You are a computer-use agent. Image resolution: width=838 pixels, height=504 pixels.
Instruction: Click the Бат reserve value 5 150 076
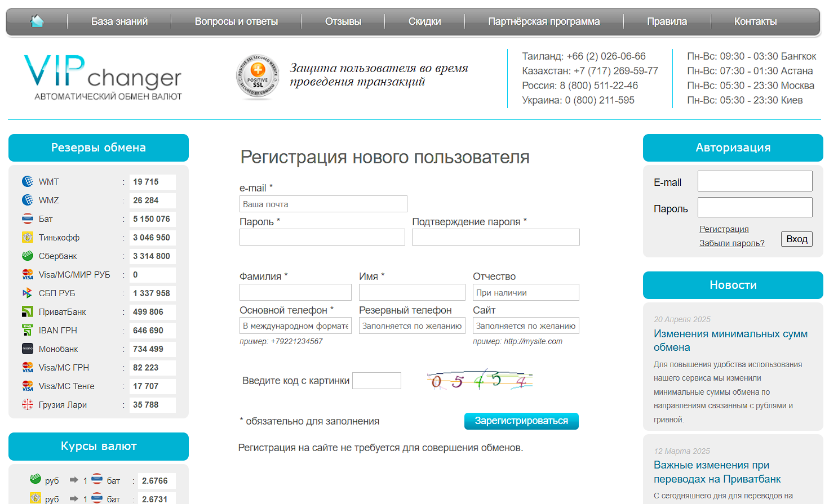(152, 218)
